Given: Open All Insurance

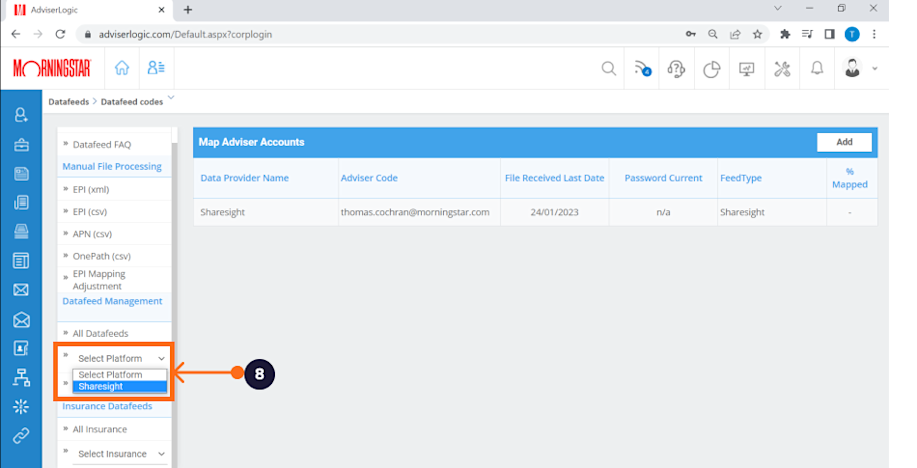Looking at the screenshot, I should (x=99, y=429).
